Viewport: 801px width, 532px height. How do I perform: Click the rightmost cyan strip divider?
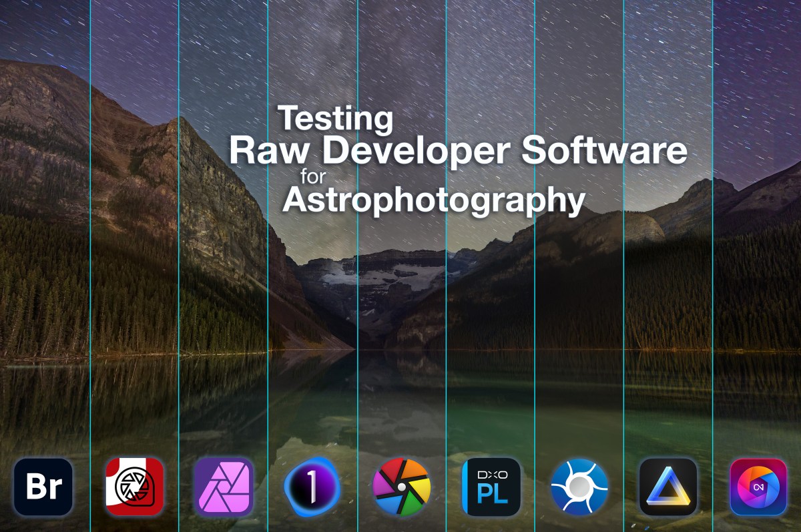tap(713, 267)
